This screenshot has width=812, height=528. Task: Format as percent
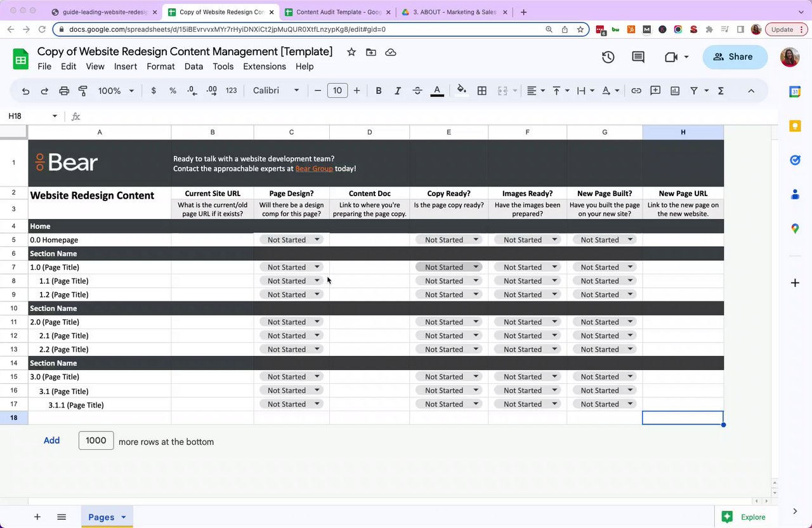pos(173,91)
